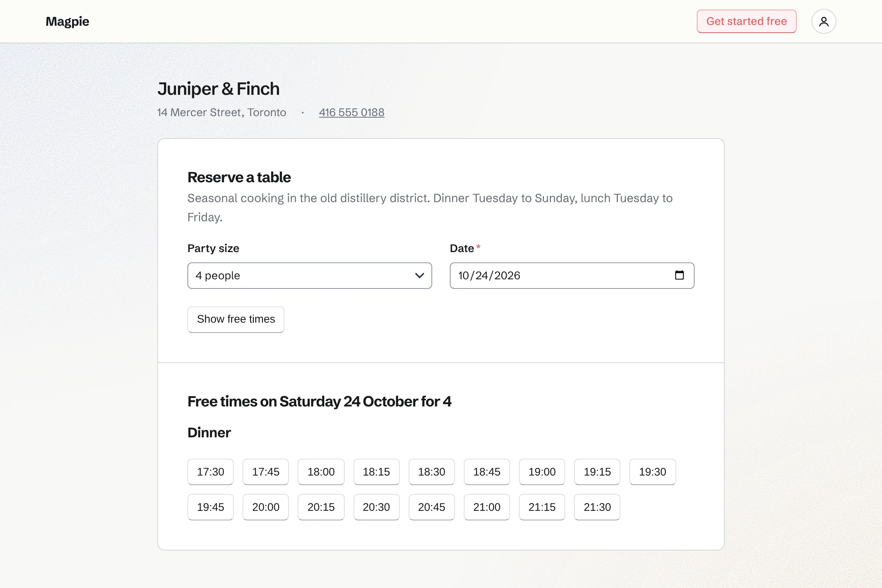Call the 416 555 0188 phone link
The height and width of the screenshot is (588, 882).
[351, 112]
